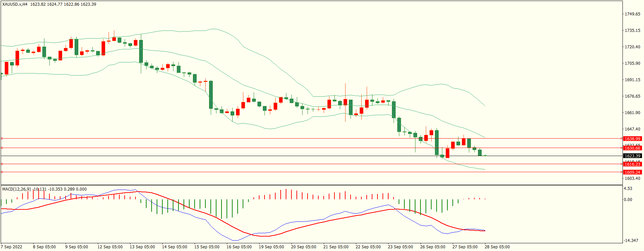Viewport: 644px width, 251px height.
Task: Grab the left handle of the 1638.99 line
Action: coord(2,138)
